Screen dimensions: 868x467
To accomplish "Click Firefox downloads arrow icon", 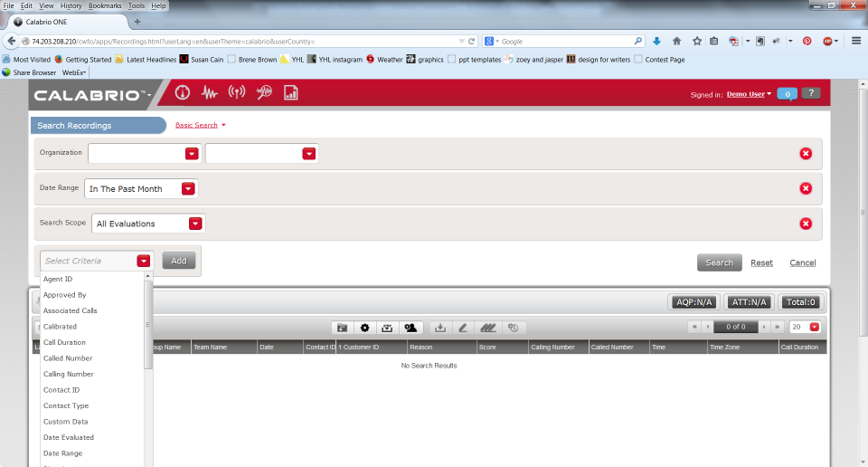I will [656, 41].
